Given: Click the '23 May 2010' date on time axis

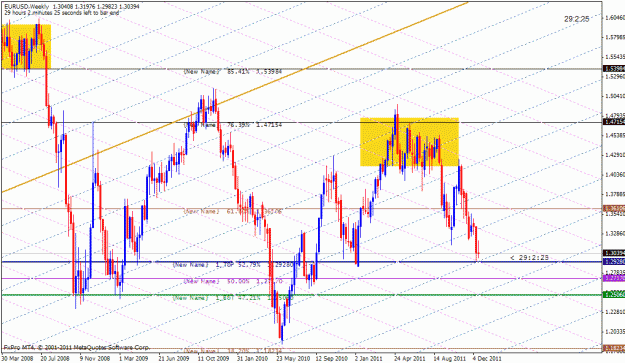Looking at the screenshot, I should point(293,359).
